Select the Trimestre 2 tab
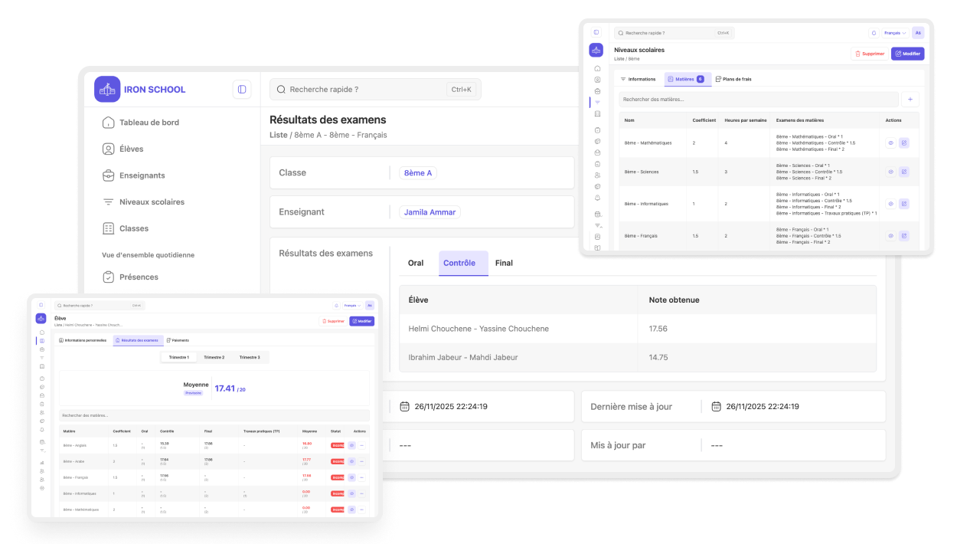Image resolution: width=980 pixels, height=544 pixels. pyautogui.click(x=214, y=358)
